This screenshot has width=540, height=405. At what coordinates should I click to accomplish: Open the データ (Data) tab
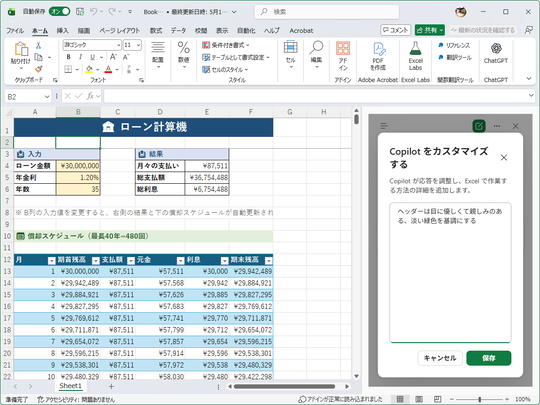click(x=178, y=31)
